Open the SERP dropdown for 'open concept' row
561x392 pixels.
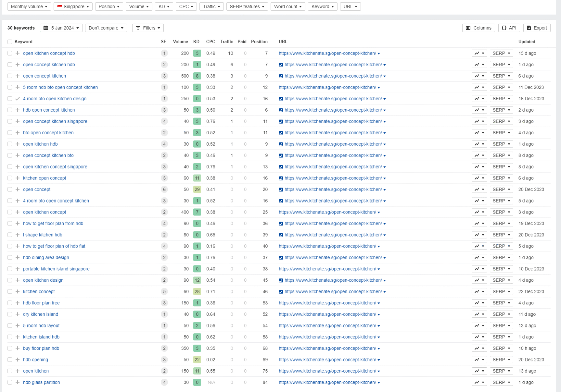(501, 190)
